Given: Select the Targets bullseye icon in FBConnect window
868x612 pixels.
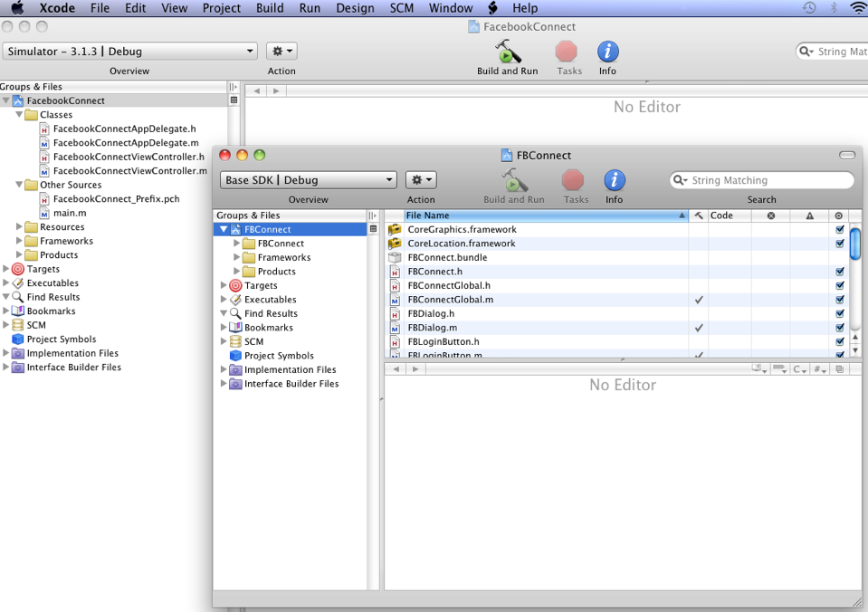Looking at the screenshot, I should (x=236, y=286).
